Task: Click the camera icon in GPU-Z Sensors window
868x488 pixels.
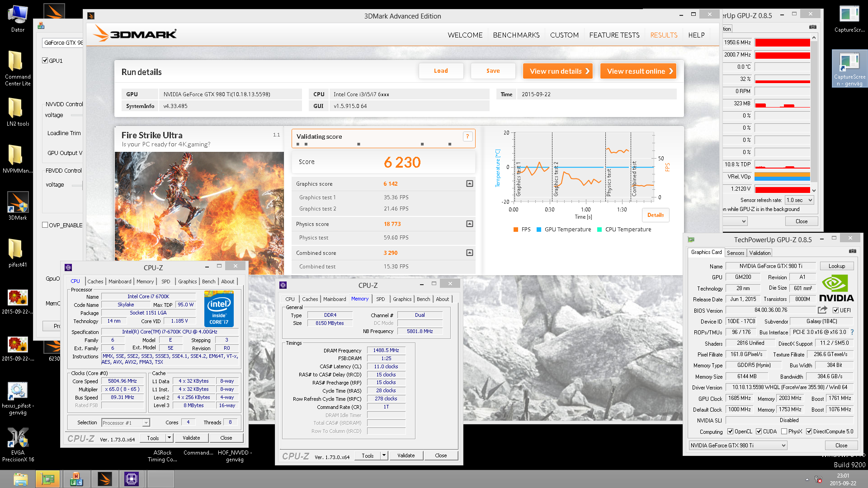Action: [812, 27]
